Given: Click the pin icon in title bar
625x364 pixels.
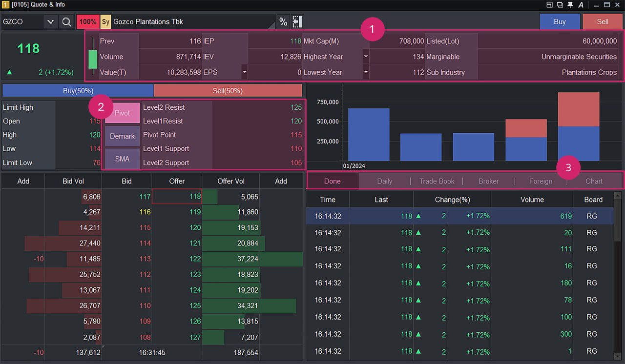Looking at the screenshot, I should (570, 5).
